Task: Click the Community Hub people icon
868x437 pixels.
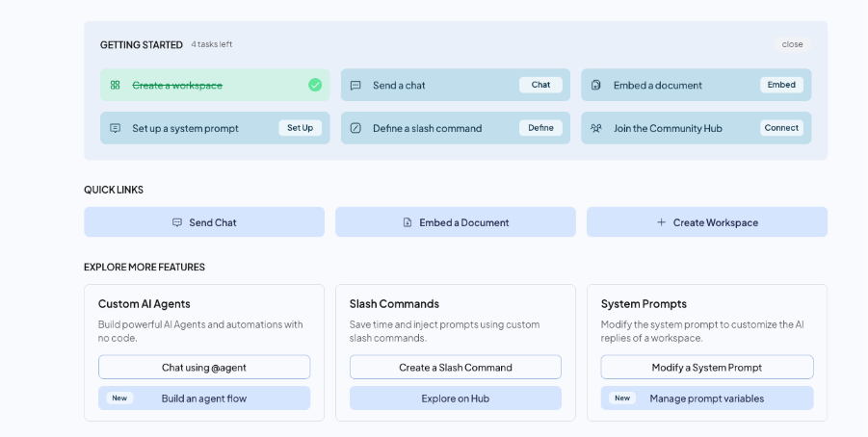Action: 596,128
